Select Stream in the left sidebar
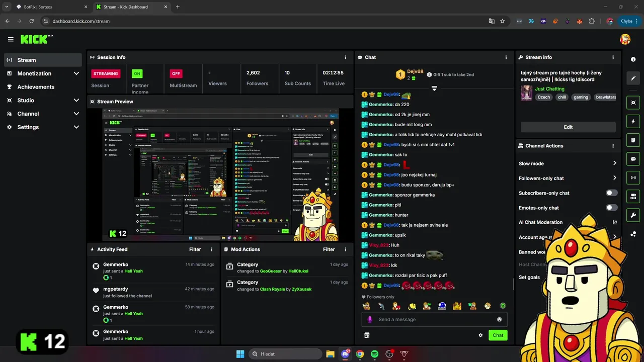The height and width of the screenshot is (362, 644). (43, 60)
